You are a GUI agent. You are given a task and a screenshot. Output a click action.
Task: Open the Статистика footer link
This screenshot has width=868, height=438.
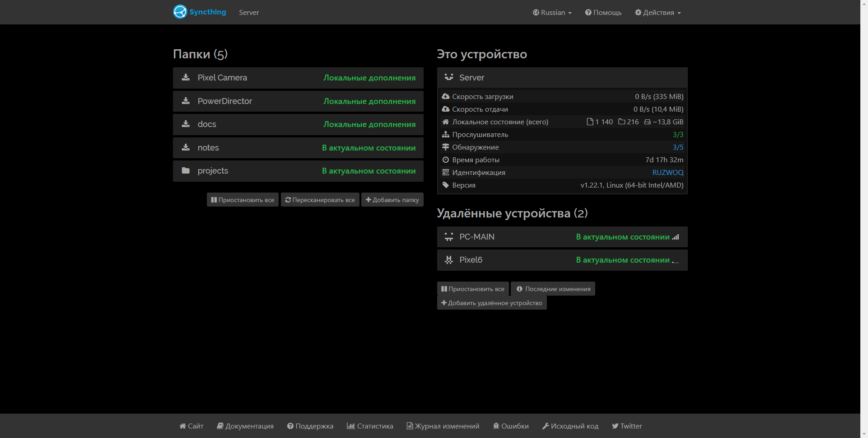pyautogui.click(x=370, y=426)
